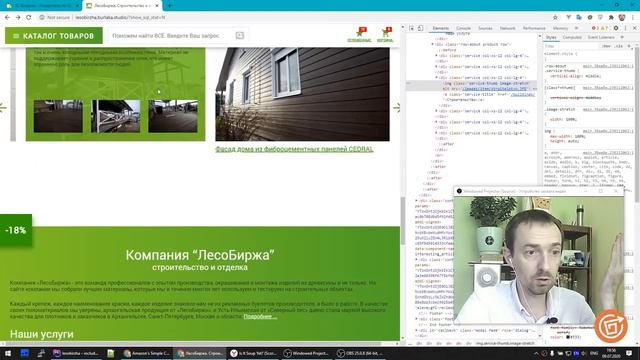This screenshot has height=360, width=640.
Task: Switch to the first browser tab
Action: click(42, 6)
